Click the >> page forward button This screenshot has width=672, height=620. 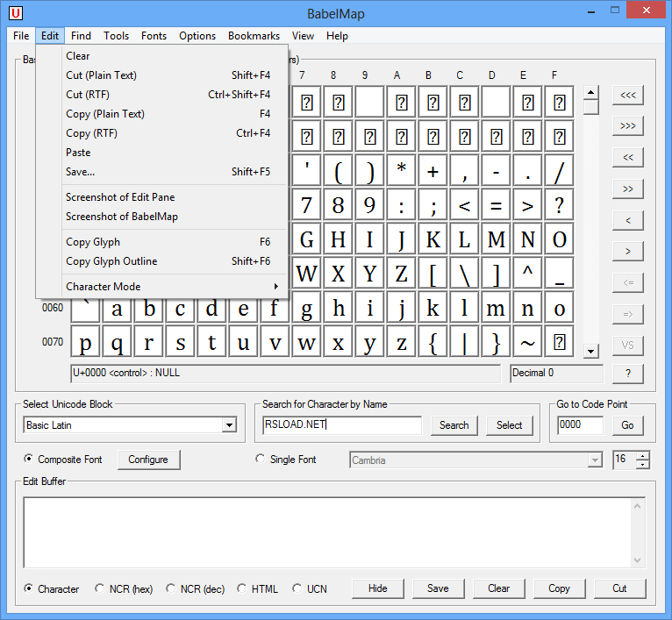[x=628, y=189]
